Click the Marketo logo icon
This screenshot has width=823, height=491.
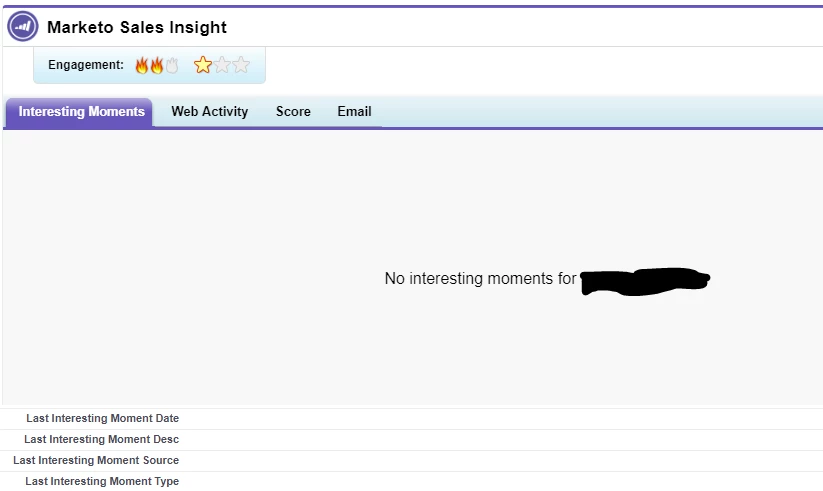tap(23, 26)
